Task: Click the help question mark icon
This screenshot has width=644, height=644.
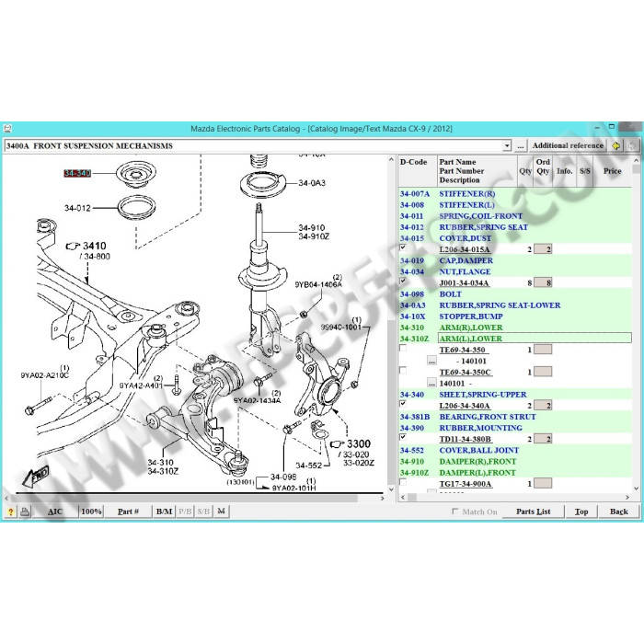Action: point(11,512)
